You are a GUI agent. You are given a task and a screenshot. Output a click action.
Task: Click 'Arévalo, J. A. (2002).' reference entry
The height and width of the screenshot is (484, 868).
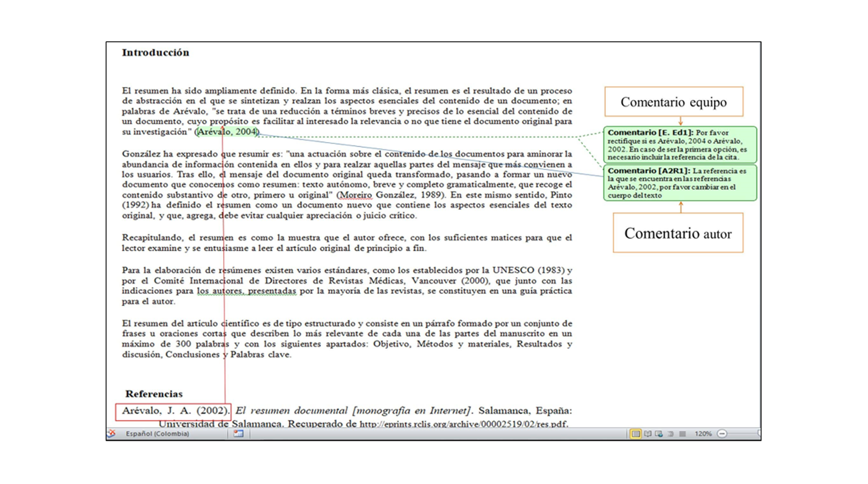pos(175,411)
